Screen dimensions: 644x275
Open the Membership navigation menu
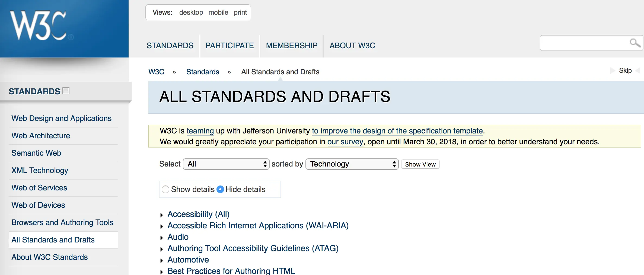pos(292,46)
